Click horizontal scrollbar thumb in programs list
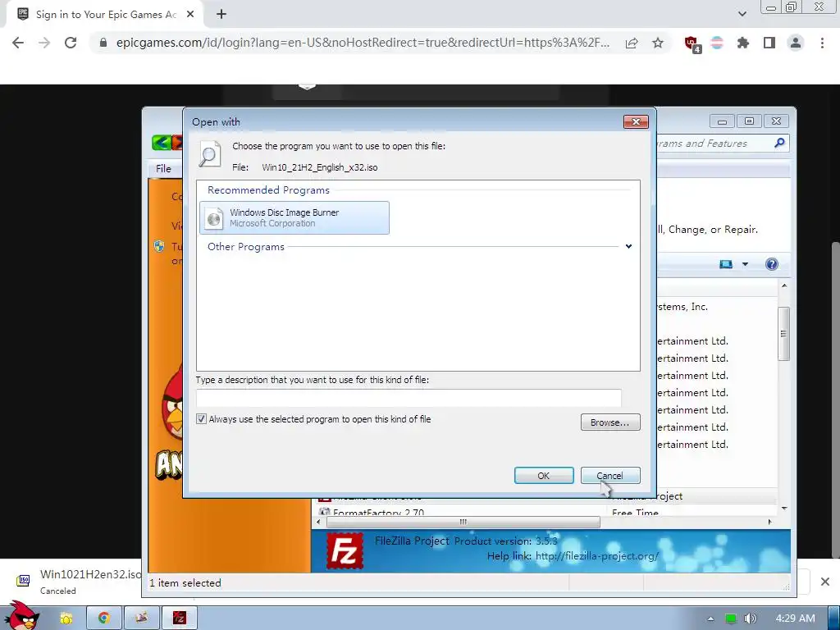 click(x=463, y=522)
